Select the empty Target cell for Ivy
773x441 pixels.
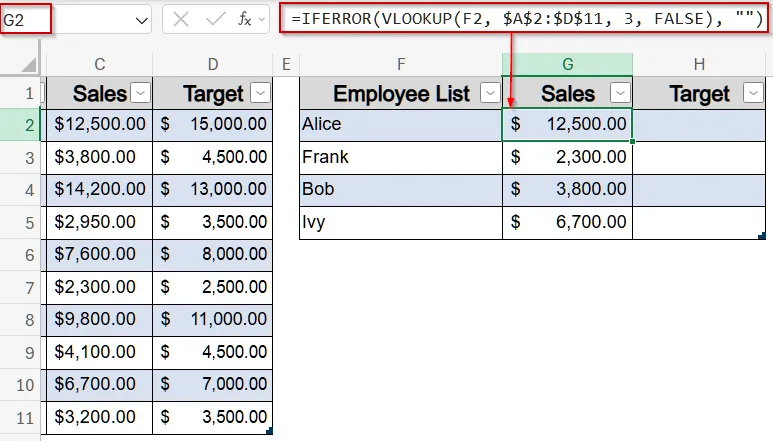click(x=699, y=223)
